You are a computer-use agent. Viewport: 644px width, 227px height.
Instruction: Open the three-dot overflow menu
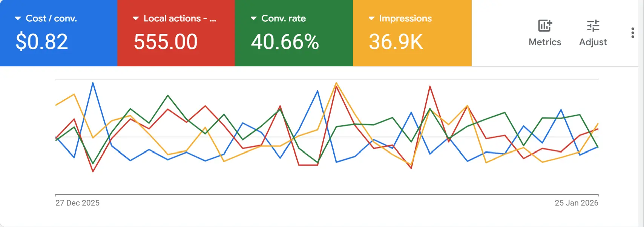[632, 32]
